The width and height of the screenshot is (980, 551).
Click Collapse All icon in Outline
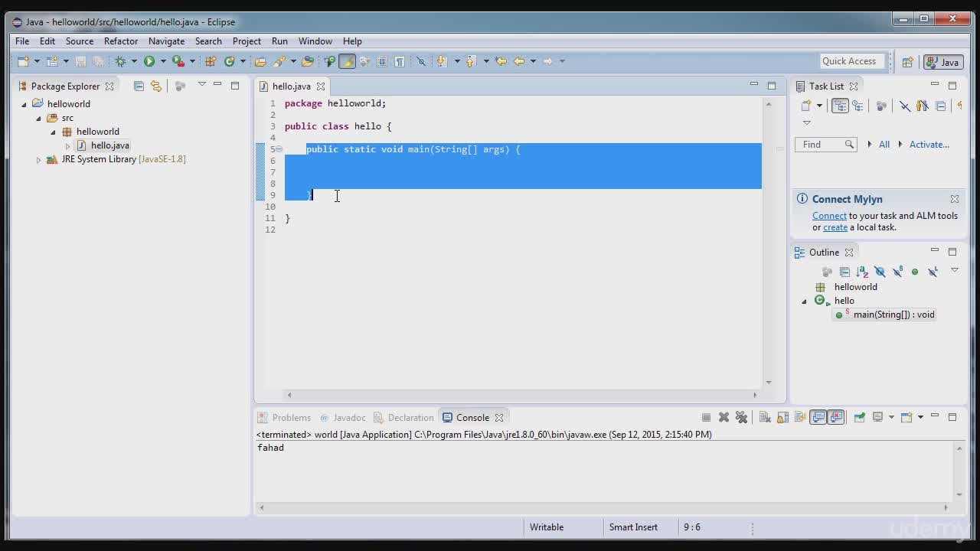pyautogui.click(x=844, y=272)
